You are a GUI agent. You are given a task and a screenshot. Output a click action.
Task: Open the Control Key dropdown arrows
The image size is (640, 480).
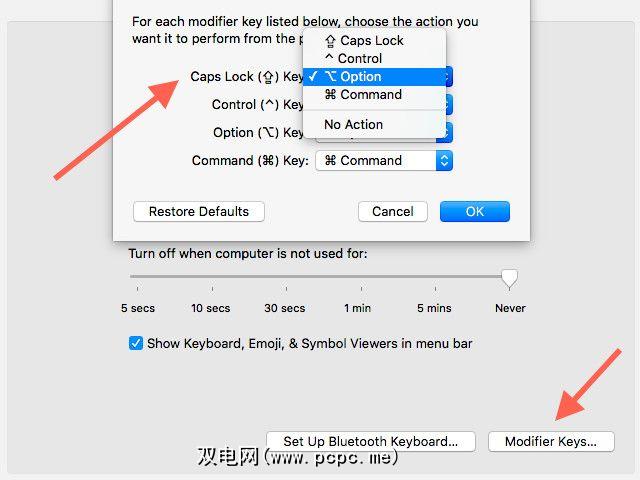pyautogui.click(x=449, y=104)
